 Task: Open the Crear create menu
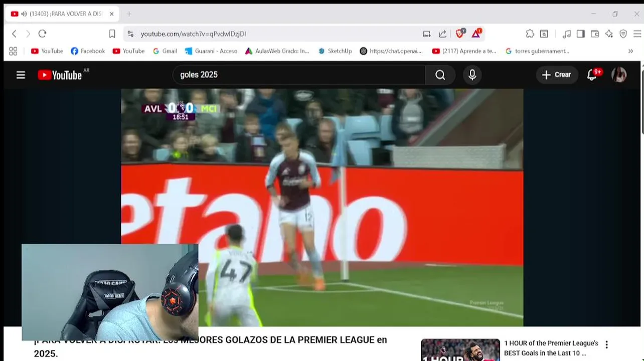coord(557,75)
